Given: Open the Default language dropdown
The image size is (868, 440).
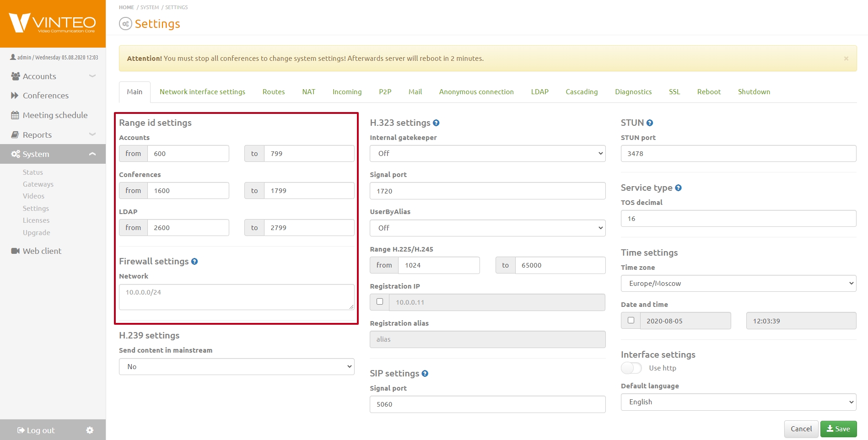Looking at the screenshot, I should (x=739, y=402).
